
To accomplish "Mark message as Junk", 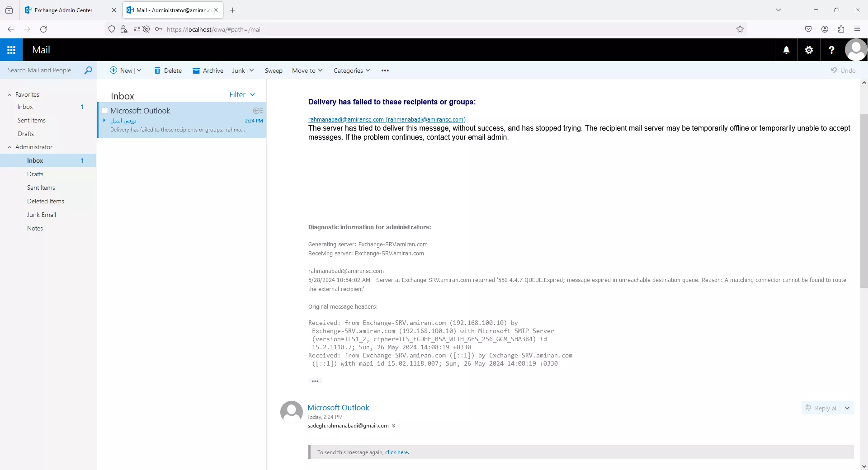I will point(239,70).
